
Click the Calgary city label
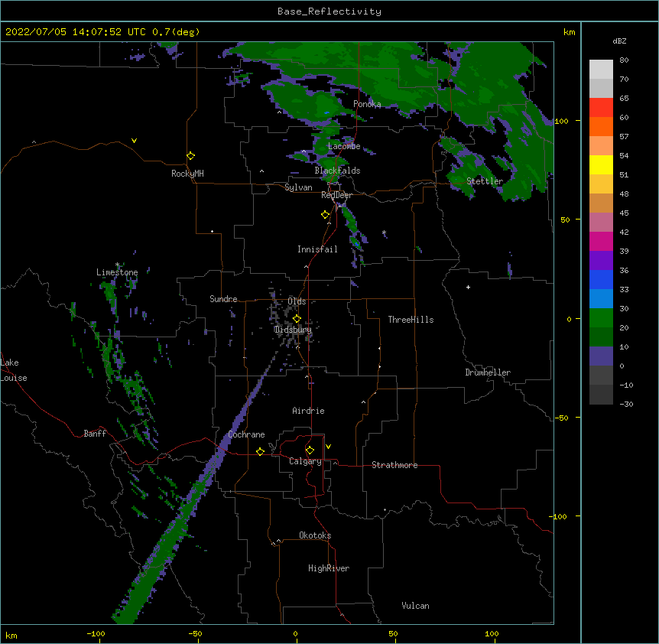click(x=305, y=461)
